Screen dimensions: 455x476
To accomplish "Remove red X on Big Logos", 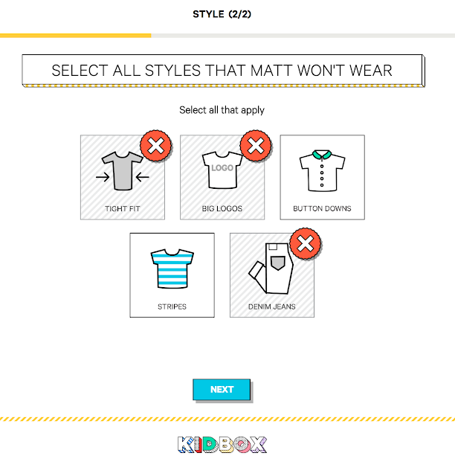I will coord(255,147).
